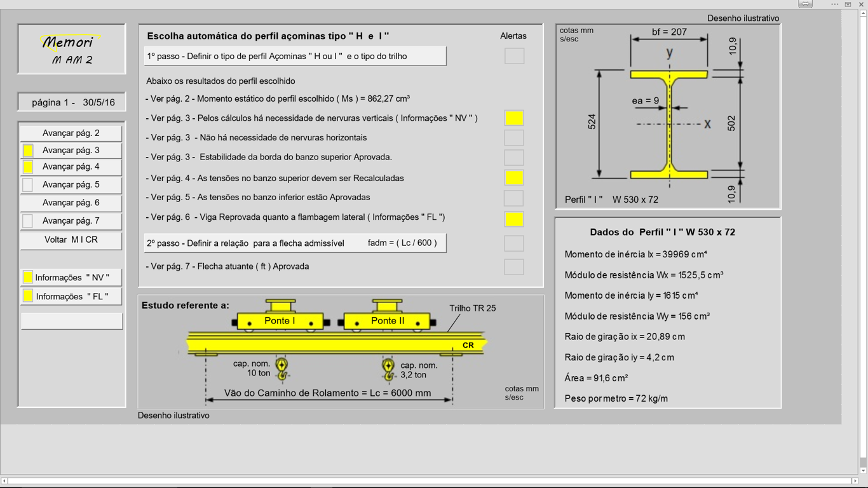
Task: Click Área = 91,6 cm² value
Action: (x=596, y=378)
